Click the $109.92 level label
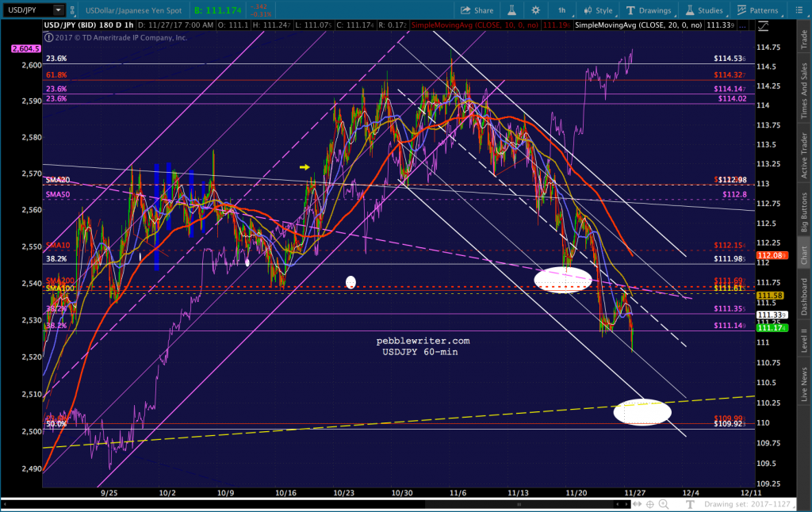The height and width of the screenshot is (512, 812). pos(730,423)
